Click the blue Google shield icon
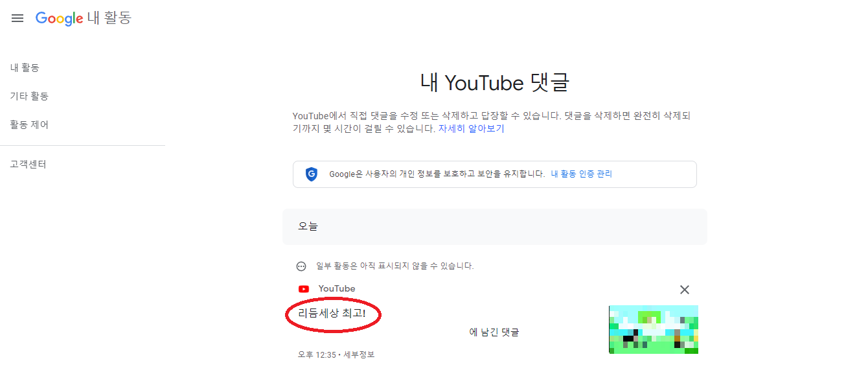Viewport: 868px width, 383px height. (x=312, y=174)
